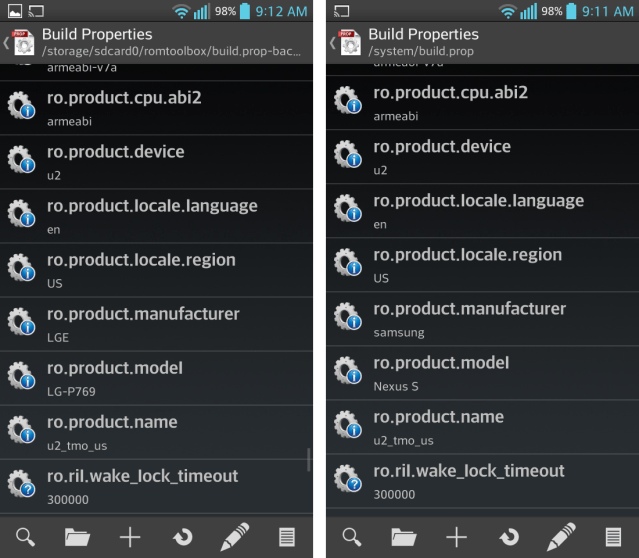Tap gear question icon beside wake_lock_timeout in backup list

(22, 484)
